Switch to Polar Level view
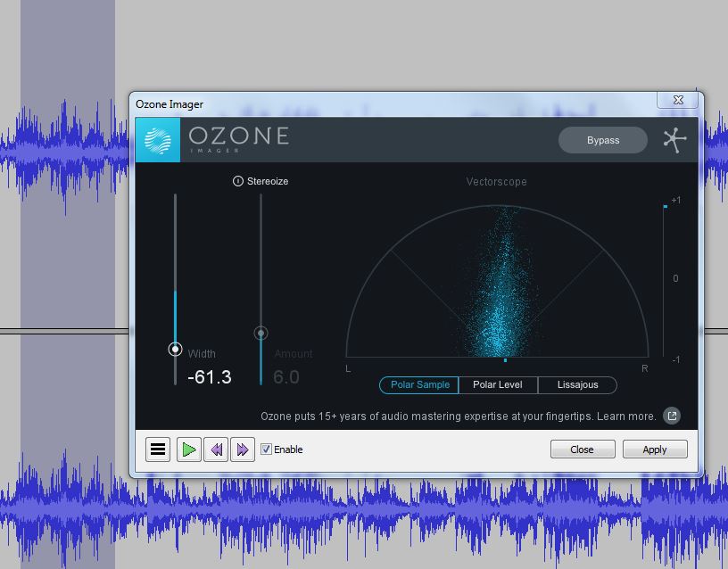 click(x=498, y=384)
